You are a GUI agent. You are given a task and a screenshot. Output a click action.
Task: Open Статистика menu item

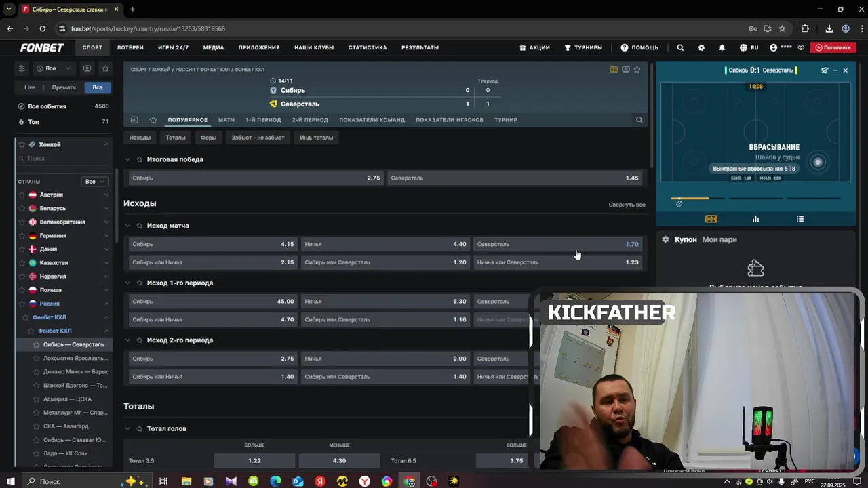pyautogui.click(x=368, y=47)
